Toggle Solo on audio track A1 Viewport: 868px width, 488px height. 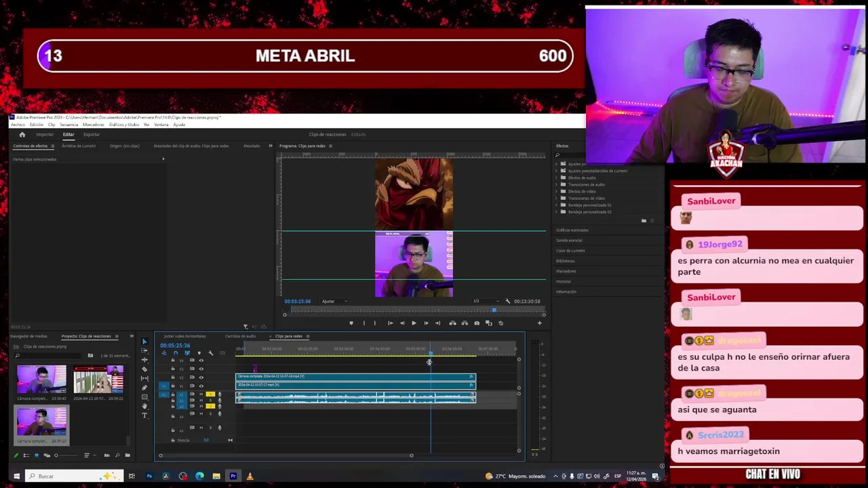pyautogui.click(x=210, y=394)
